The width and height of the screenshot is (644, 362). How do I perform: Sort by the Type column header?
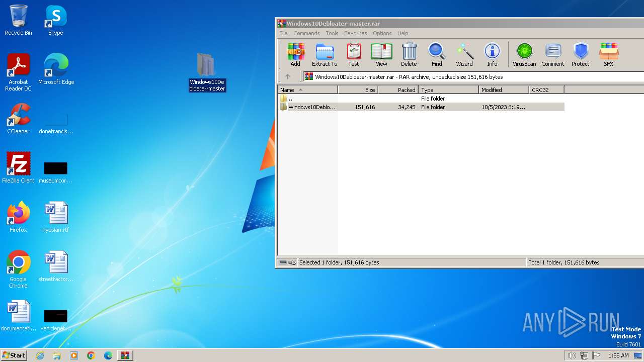(448, 89)
